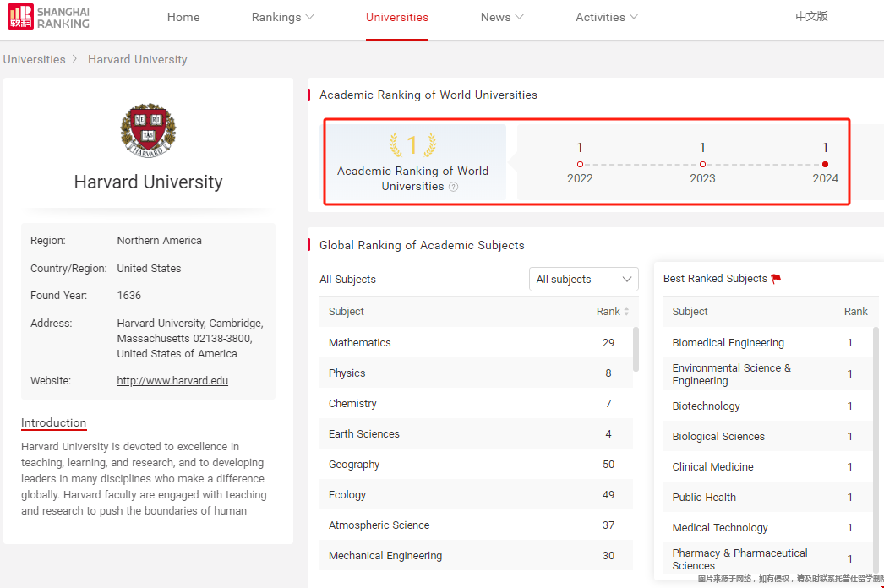Click Environmental Science & Engineering row
The height and width of the screenshot is (588, 884).
click(767, 374)
